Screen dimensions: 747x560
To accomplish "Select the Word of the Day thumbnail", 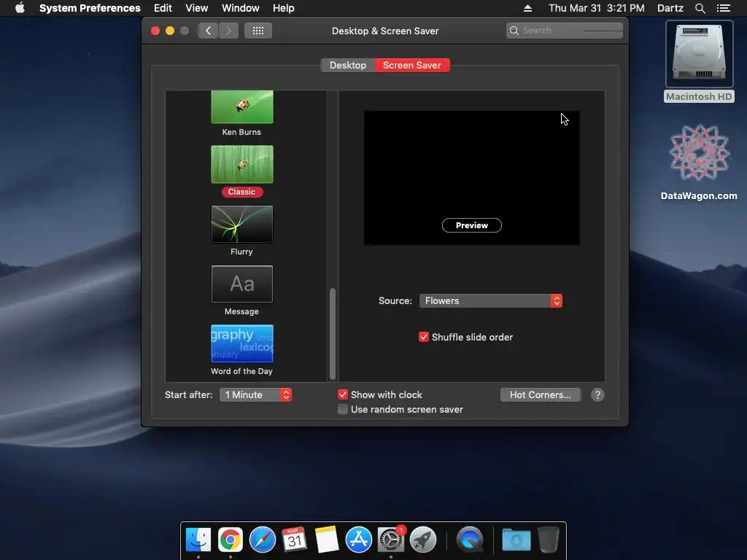I will click(242, 344).
